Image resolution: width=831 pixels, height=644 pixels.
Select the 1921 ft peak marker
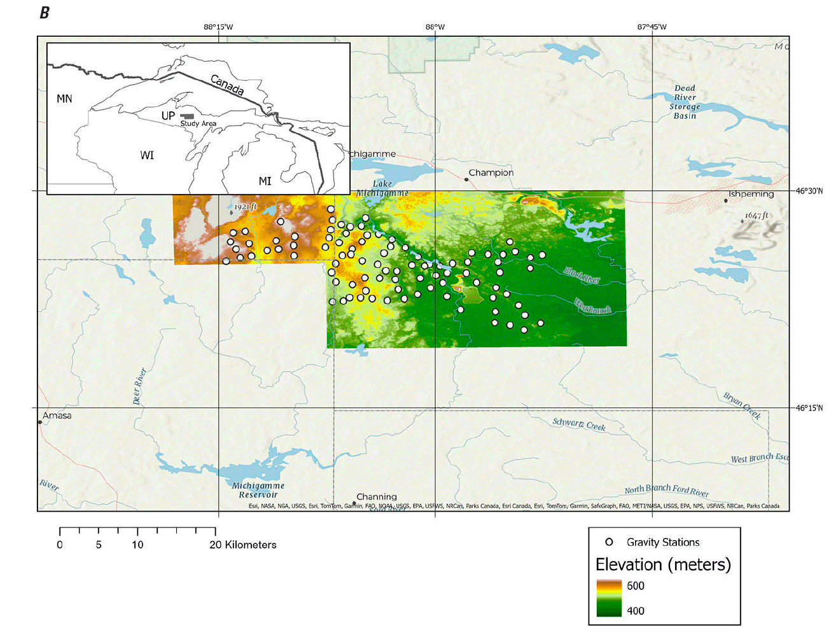(x=231, y=212)
